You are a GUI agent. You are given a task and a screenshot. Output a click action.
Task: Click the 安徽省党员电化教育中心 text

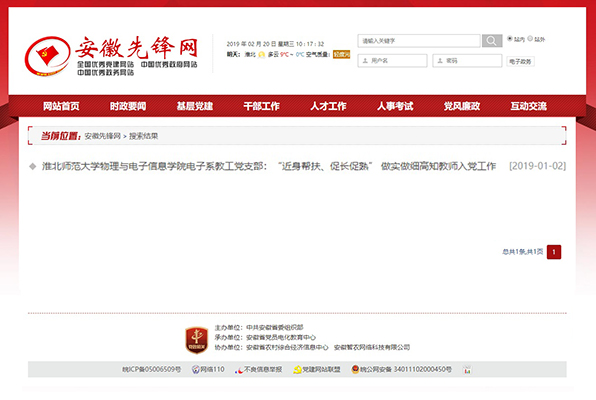(281, 337)
